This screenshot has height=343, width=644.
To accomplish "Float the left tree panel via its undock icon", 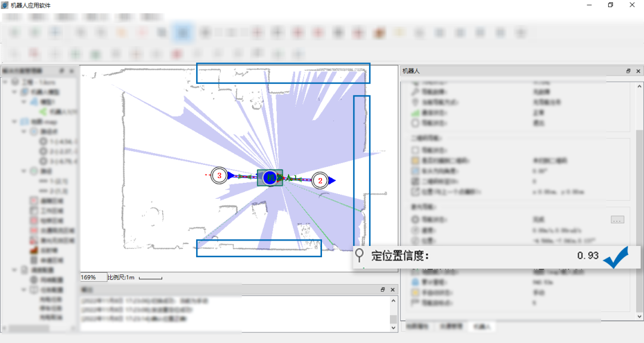I will (62, 71).
